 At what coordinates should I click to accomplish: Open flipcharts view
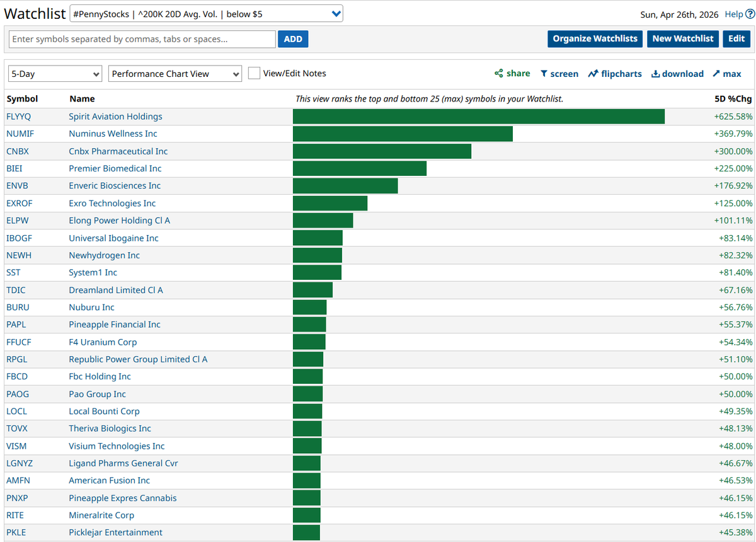point(615,74)
